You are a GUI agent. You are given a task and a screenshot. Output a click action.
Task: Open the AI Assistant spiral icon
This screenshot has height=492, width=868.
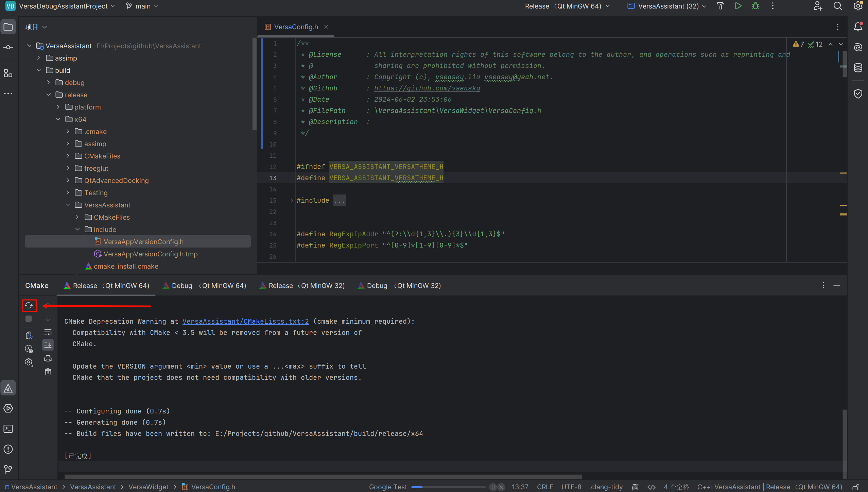pos(858,47)
